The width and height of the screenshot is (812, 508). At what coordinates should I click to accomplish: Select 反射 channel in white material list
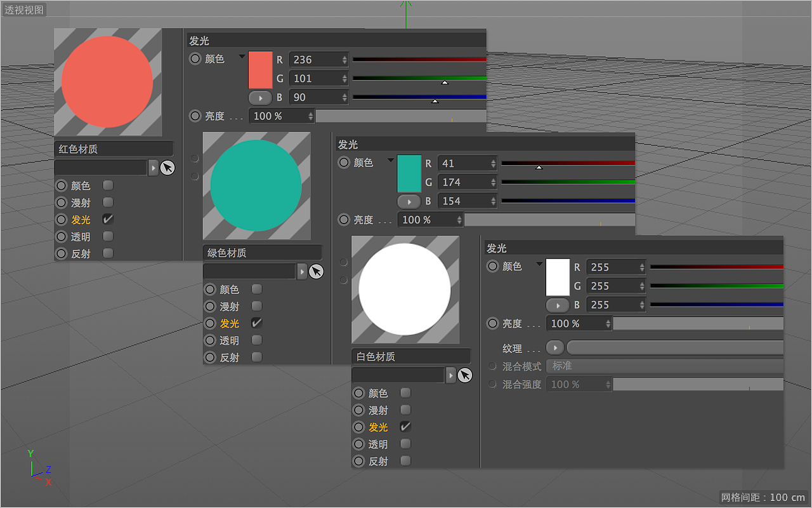tap(378, 462)
